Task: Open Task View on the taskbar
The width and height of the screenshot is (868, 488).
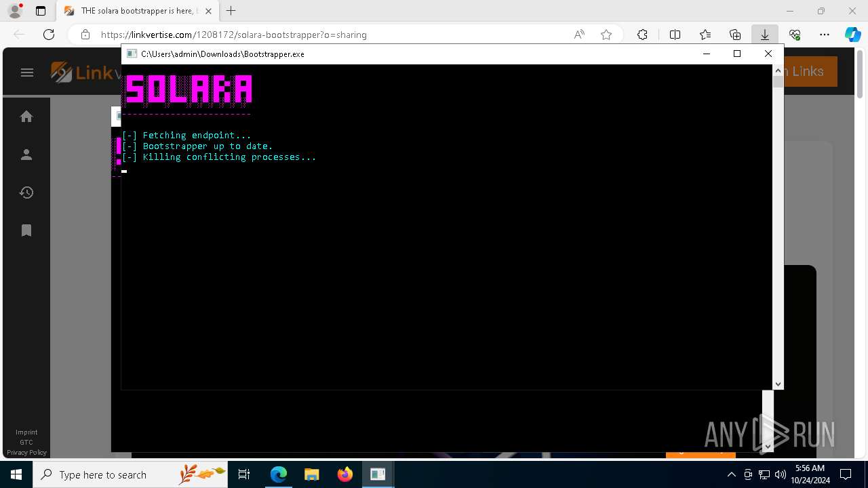Action: [x=245, y=474]
